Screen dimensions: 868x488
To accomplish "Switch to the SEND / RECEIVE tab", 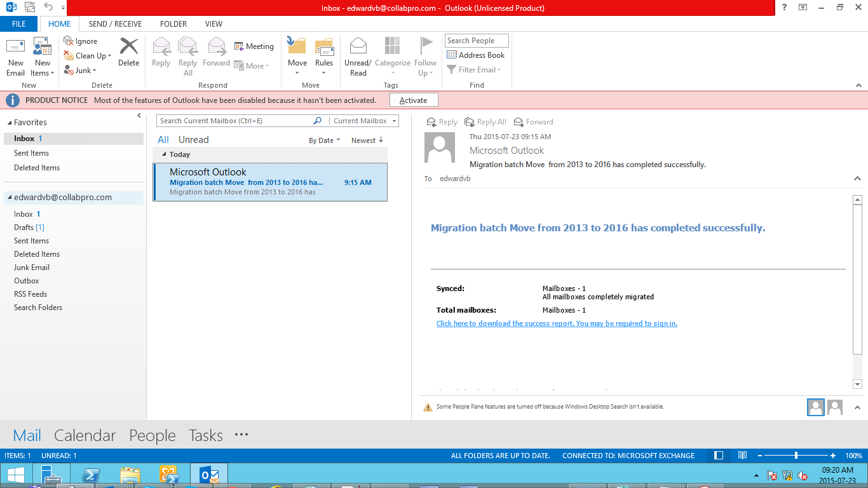I will click(x=115, y=24).
